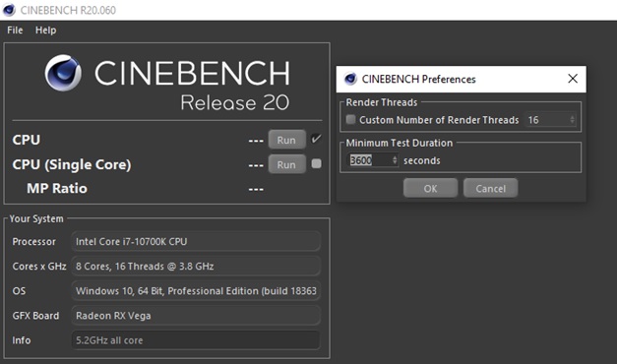617x364 pixels.
Task: Click the 'Your System' group heading
Action: click(36, 218)
